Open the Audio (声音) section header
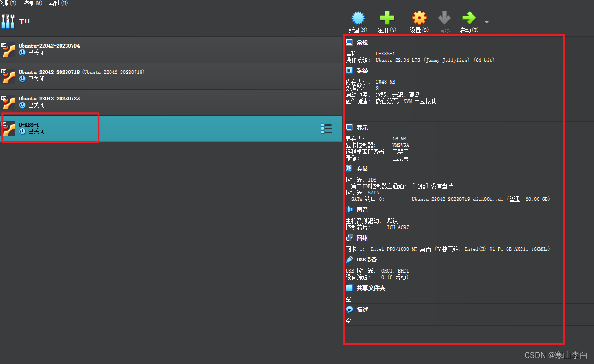The width and height of the screenshot is (594, 364). click(362, 210)
